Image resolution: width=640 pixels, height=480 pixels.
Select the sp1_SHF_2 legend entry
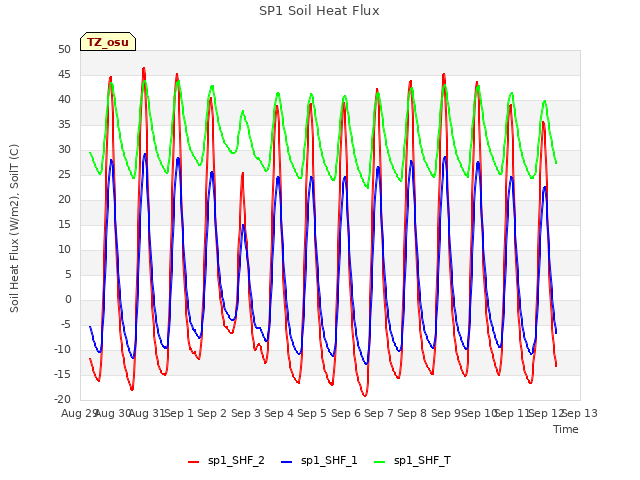click(226, 461)
